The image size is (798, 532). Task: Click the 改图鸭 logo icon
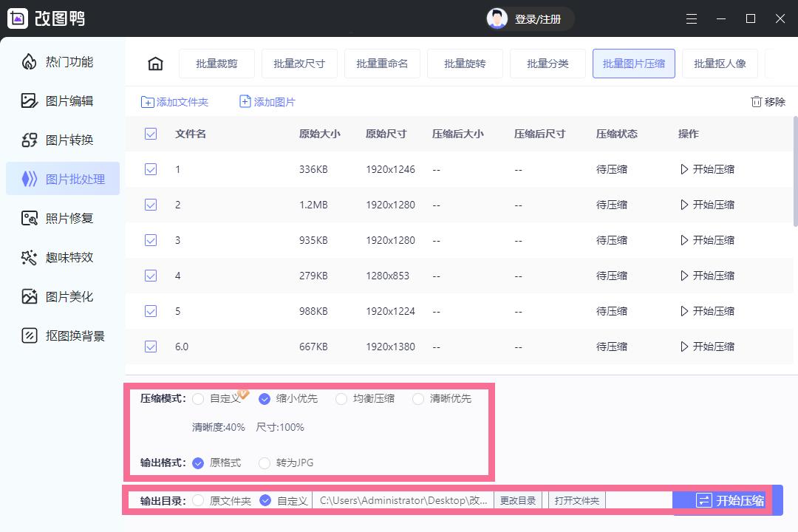(18, 18)
